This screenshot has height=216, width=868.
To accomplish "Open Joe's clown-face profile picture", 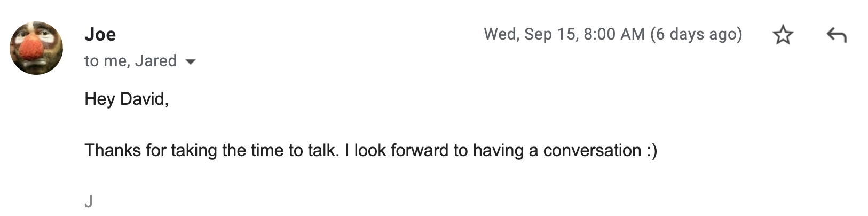I will tap(36, 48).
